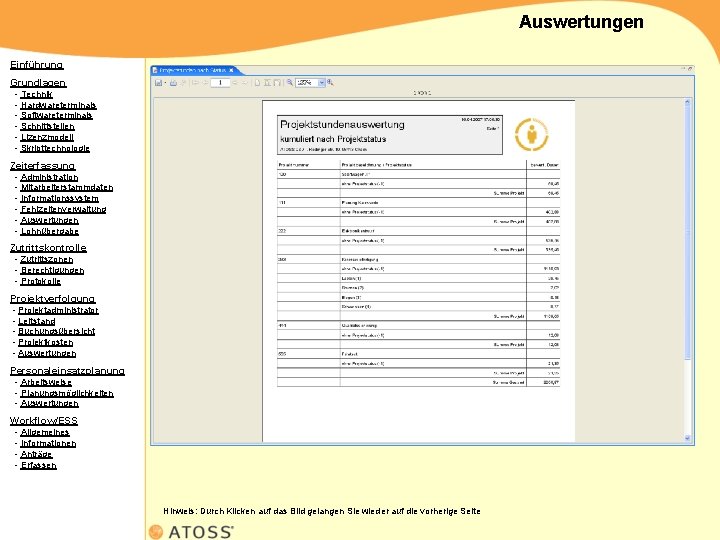This screenshot has height=540, width=720.
Task: Open the Technik link
Action: (x=37, y=94)
